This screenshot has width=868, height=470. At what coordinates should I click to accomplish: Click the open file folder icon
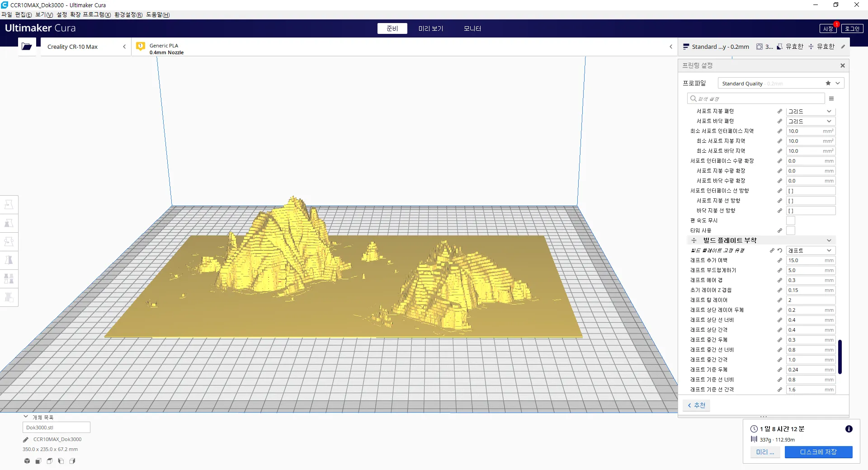pyautogui.click(x=27, y=47)
